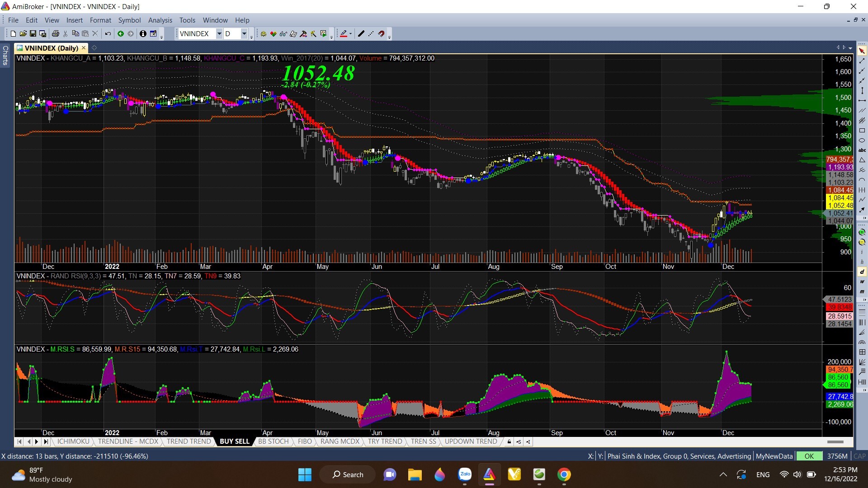Open the glasses Explore icon
Image resolution: width=868 pixels, height=488 pixels.
[283, 33]
